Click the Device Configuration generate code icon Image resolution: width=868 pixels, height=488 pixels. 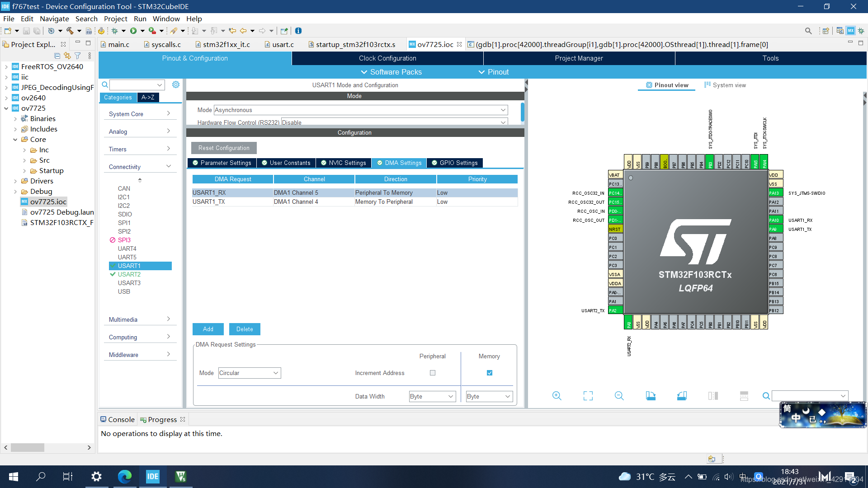click(x=101, y=31)
